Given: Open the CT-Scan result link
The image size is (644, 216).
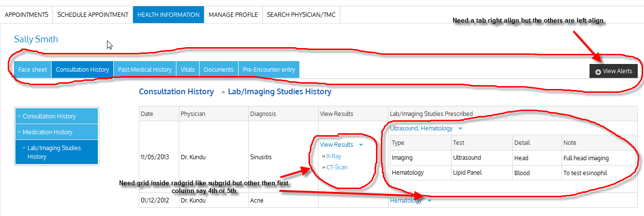Looking at the screenshot, I should (x=336, y=167).
